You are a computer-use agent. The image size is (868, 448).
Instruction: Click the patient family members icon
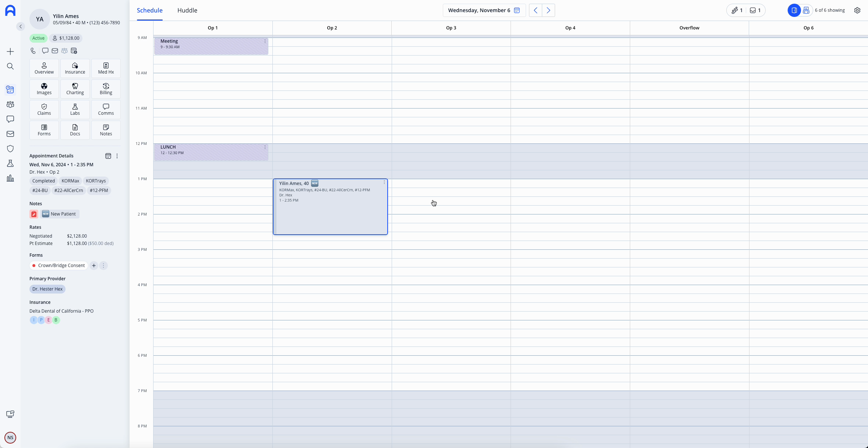(x=64, y=51)
